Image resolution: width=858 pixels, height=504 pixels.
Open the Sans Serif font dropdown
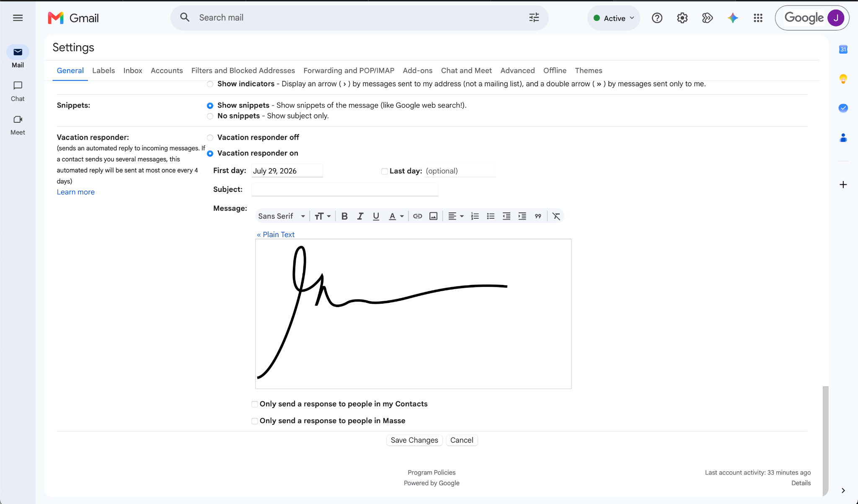coord(282,216)
